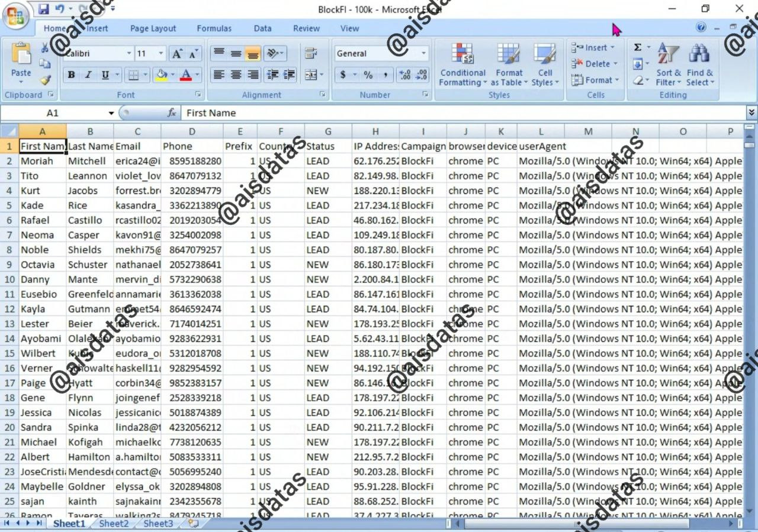
Task: Open the font size dropdown showing 11
Action: (x=161, y=54)
